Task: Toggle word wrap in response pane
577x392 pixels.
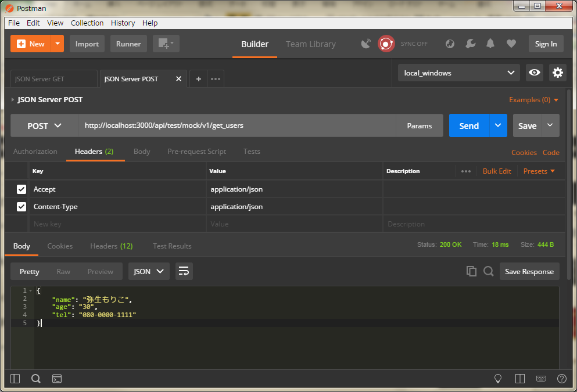Action: pos(184,271)
